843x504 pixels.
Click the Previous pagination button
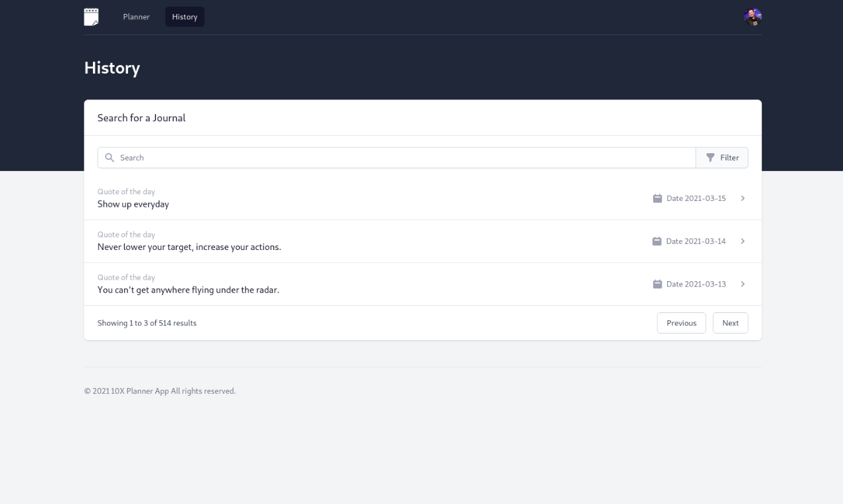click(x=681, y=323)
